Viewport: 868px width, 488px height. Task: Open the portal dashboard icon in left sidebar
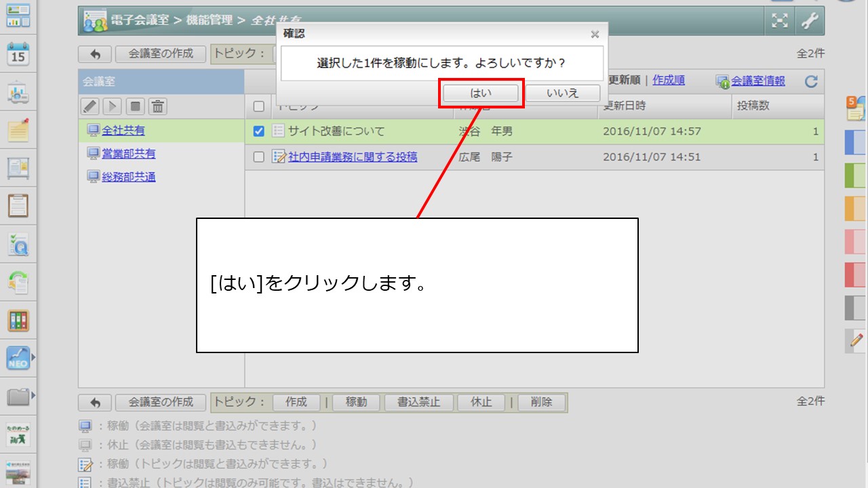[18, 15]
